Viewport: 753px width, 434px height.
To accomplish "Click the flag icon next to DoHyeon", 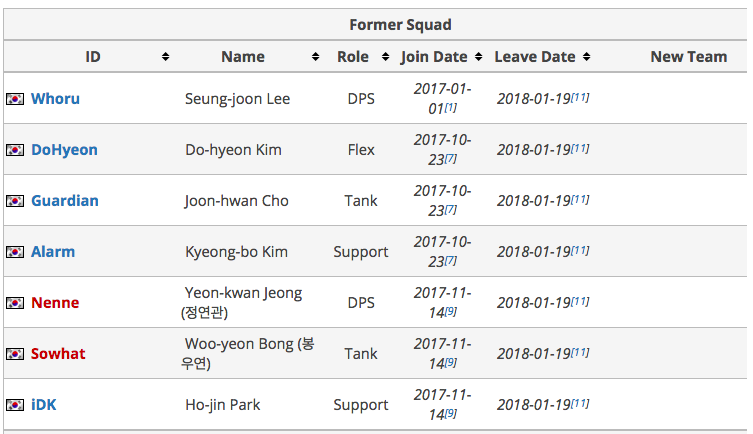I will tap(15, 150).
